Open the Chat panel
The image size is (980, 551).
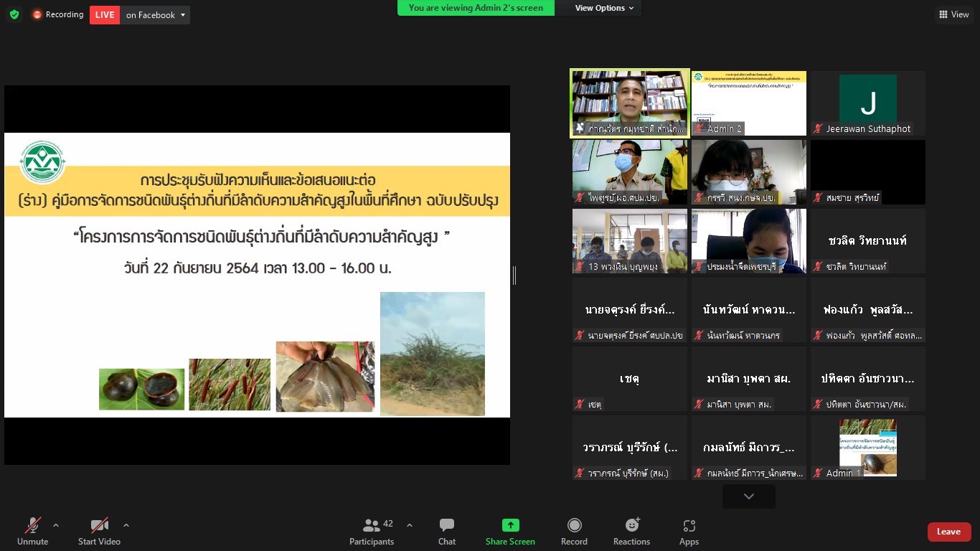(x=447, y=531)
